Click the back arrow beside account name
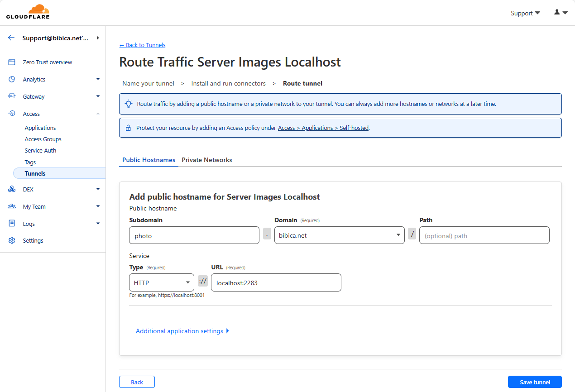The width and height of the screenshot is (575, 392). coord(11,38)
